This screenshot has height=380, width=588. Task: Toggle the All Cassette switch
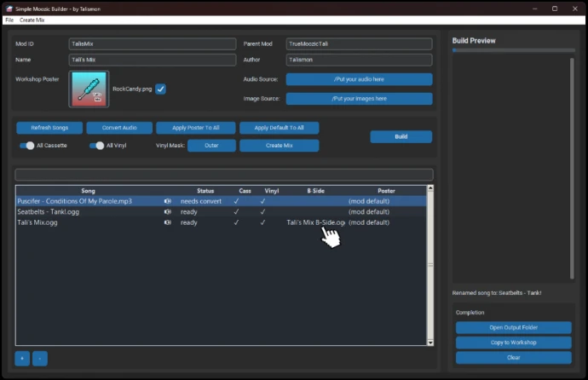[28, 146]
